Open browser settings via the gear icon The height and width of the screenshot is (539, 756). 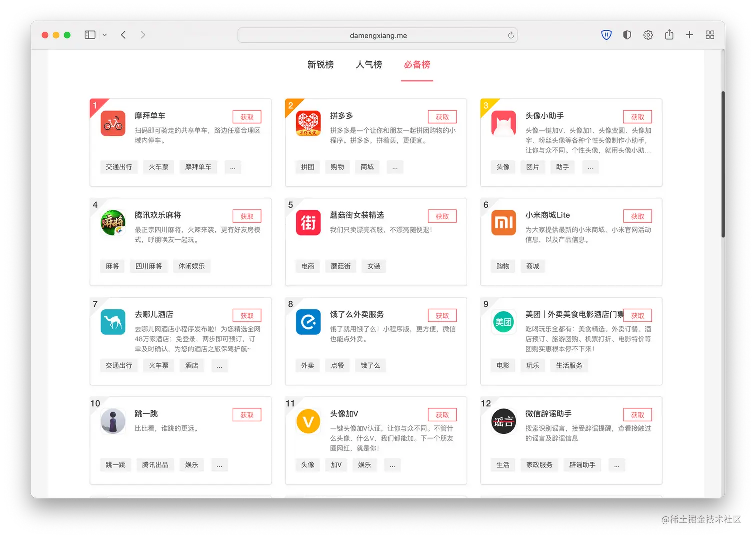click(648, 35)
